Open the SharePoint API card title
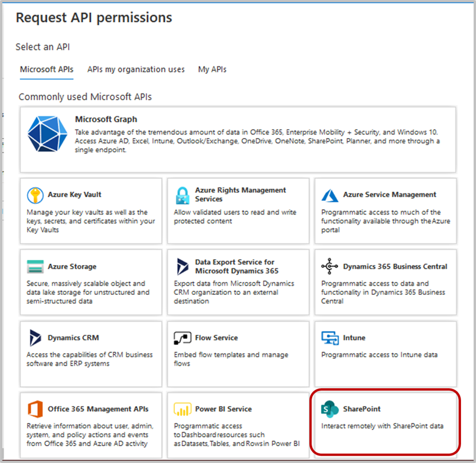 coord(362,409)
